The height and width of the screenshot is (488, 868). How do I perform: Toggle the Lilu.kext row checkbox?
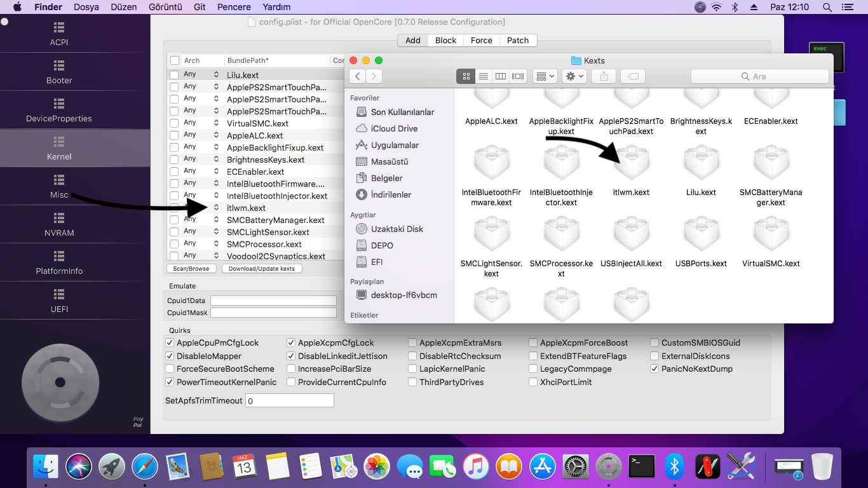[174, 75]
